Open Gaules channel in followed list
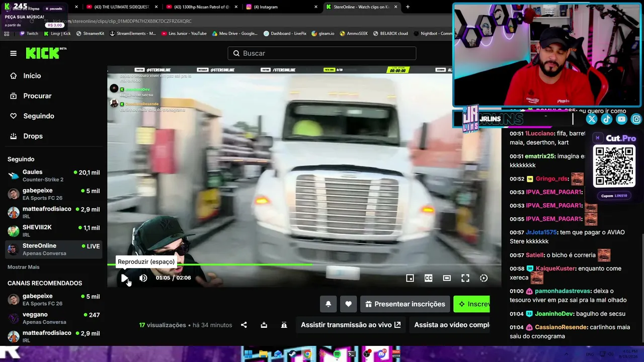This screenshot has height=362, width=644. click(53, 175)
